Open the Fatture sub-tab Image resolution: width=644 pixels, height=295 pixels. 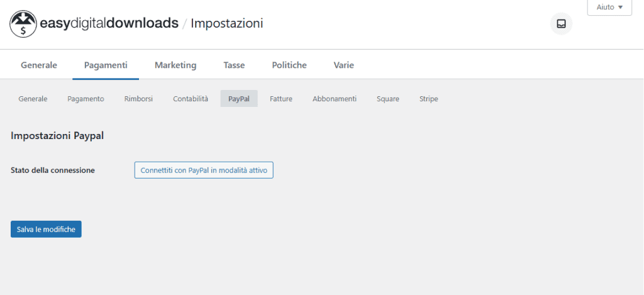(281, 99)
